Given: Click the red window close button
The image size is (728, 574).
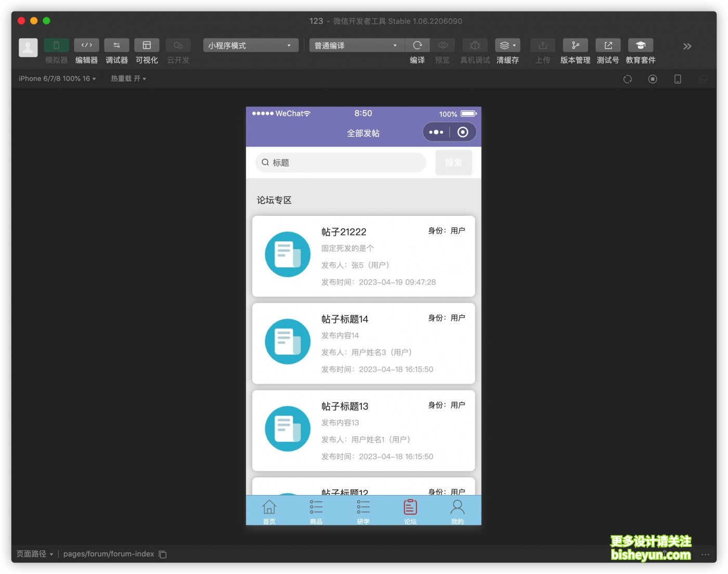Looking at the screenshot, I should (21, 21).
